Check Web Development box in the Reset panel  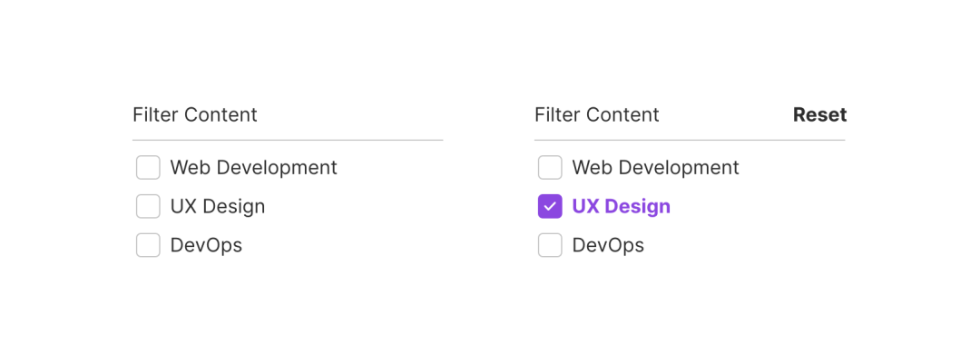550,168
